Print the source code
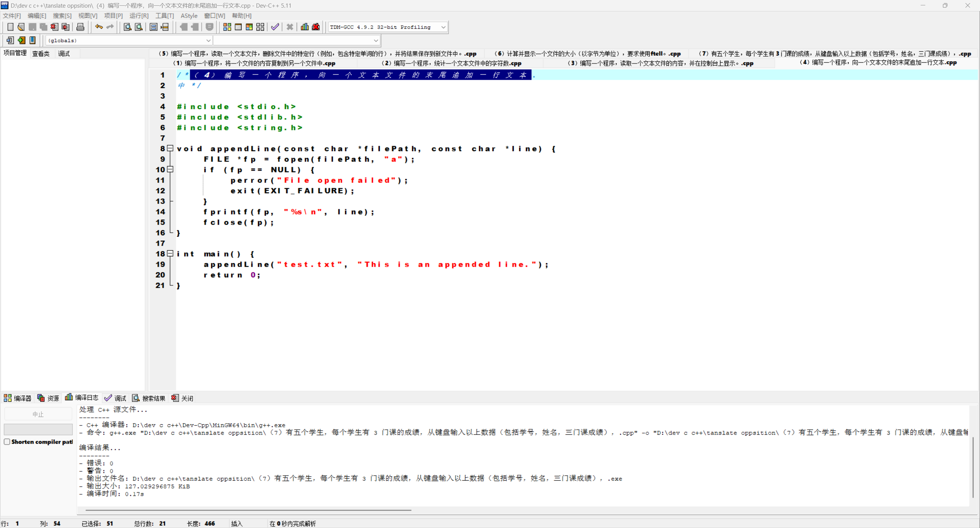Image resolution: width=980 pixels, height=528 pixels. point(80,27)
